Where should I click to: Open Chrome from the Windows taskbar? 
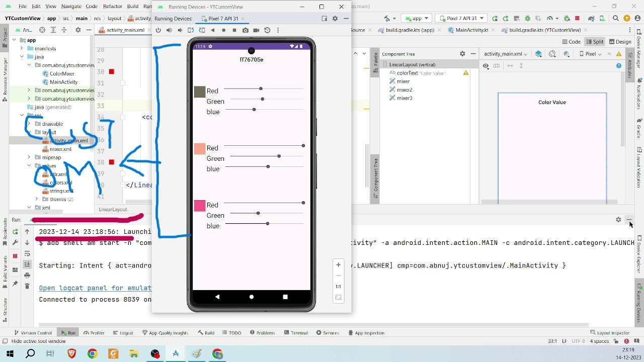[92, 354]
